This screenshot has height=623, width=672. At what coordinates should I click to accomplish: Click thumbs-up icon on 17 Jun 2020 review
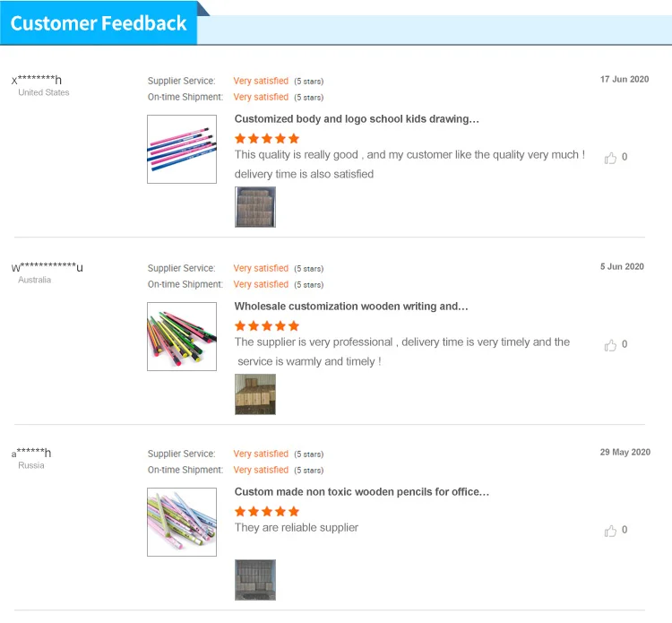pos(611,158)
